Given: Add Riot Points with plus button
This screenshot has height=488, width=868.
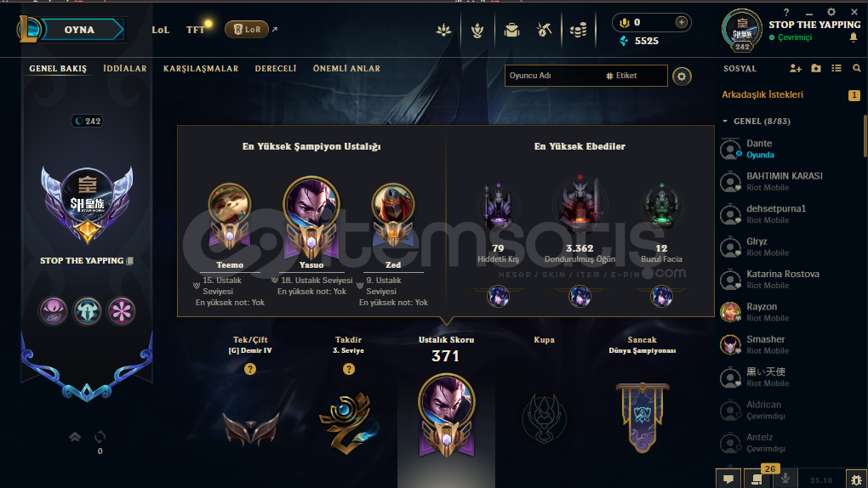Looking at the screenshot, I should 681,22.
